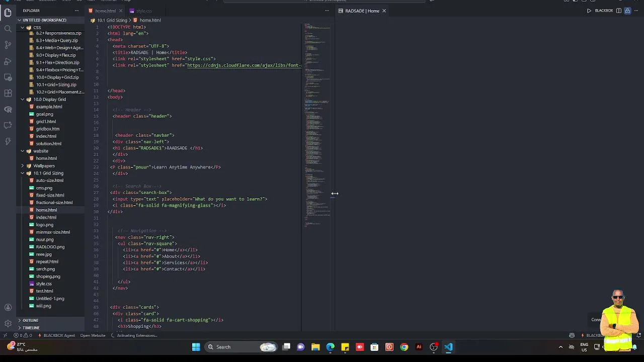Open the chat sparkle icon in activity bar
644x362 pixels.
8,125
